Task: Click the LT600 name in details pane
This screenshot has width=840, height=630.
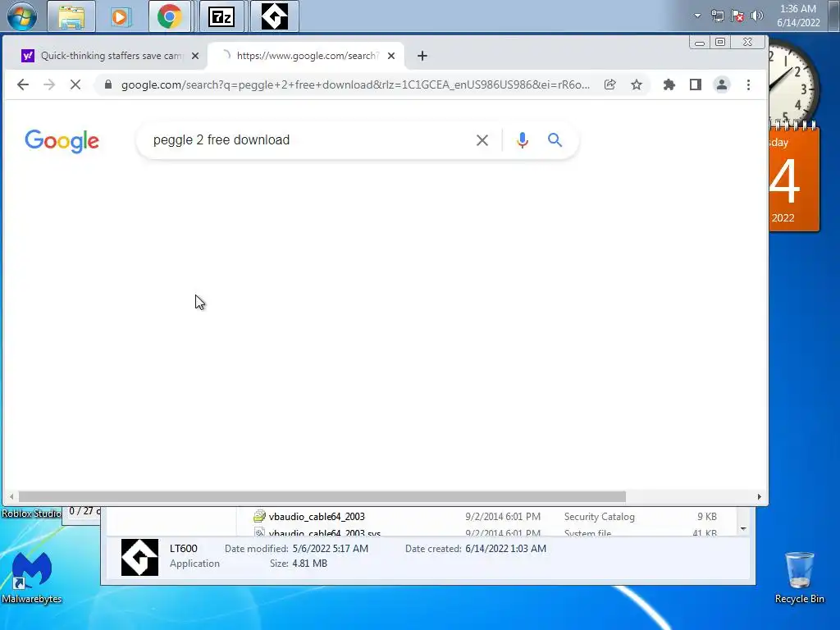Action: point(183,549)
